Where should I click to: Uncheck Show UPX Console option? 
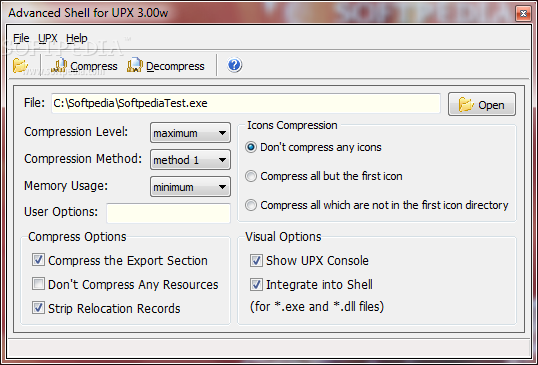point(256,260)
